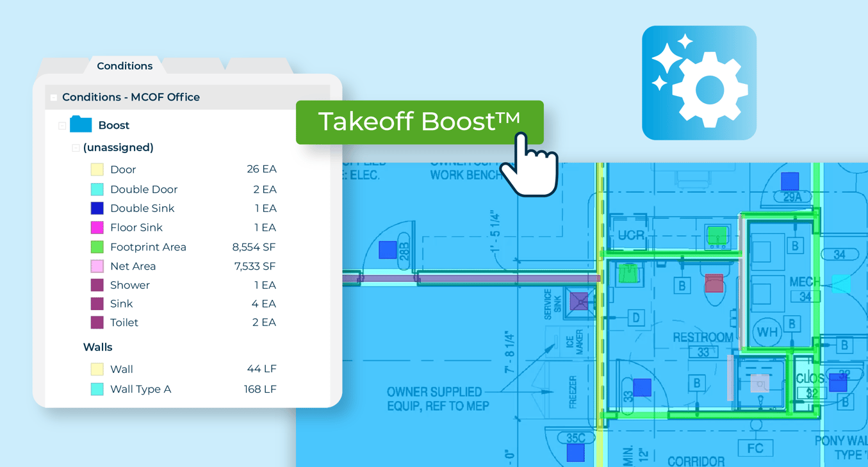
Task: Click the Floor Sink magenta swatch
Action: click(x=97, y=227)
